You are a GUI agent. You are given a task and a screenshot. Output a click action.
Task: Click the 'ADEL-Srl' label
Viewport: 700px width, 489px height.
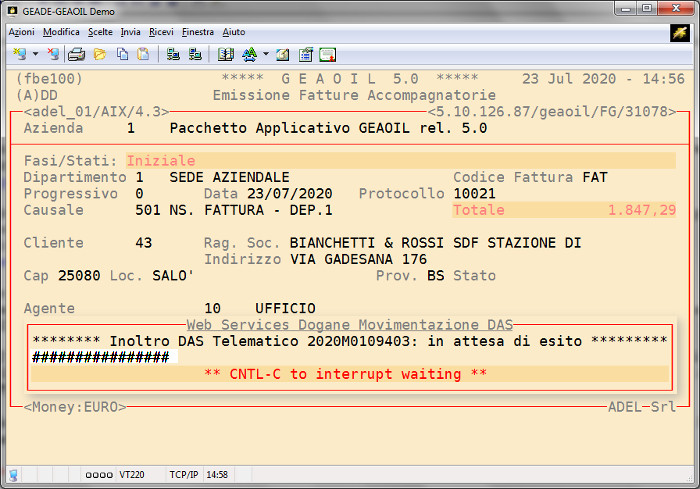tap(642, 407)
